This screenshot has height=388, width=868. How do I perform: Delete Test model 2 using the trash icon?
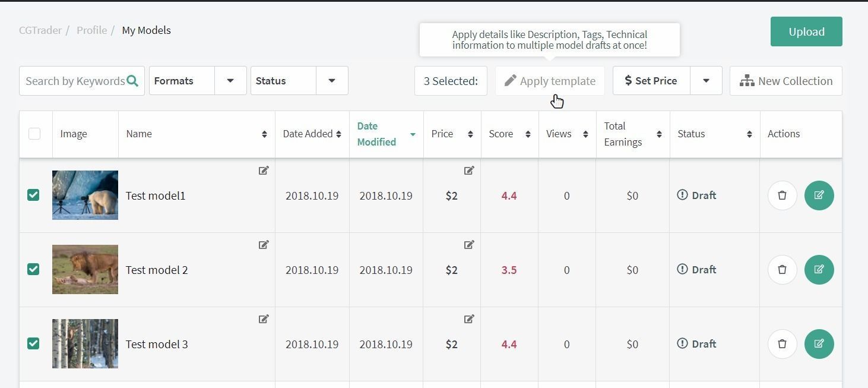[x=782, y=269]
